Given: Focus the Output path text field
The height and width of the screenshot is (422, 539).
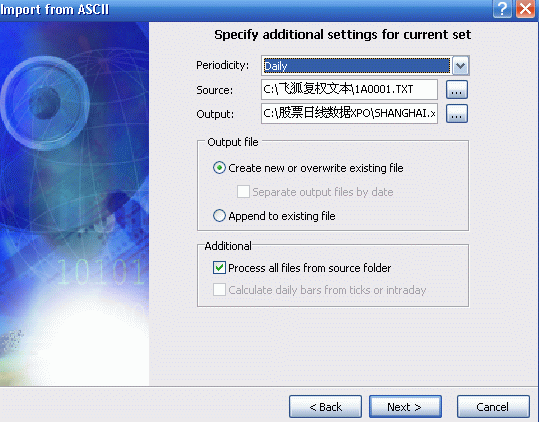Looking at the screenshot, I should pyautogui.click(x=349, y=114).
